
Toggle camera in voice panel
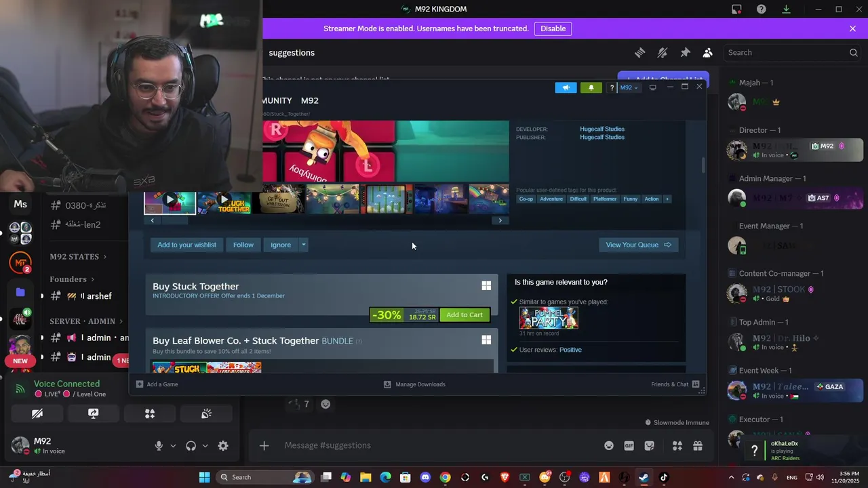(37, 413)
